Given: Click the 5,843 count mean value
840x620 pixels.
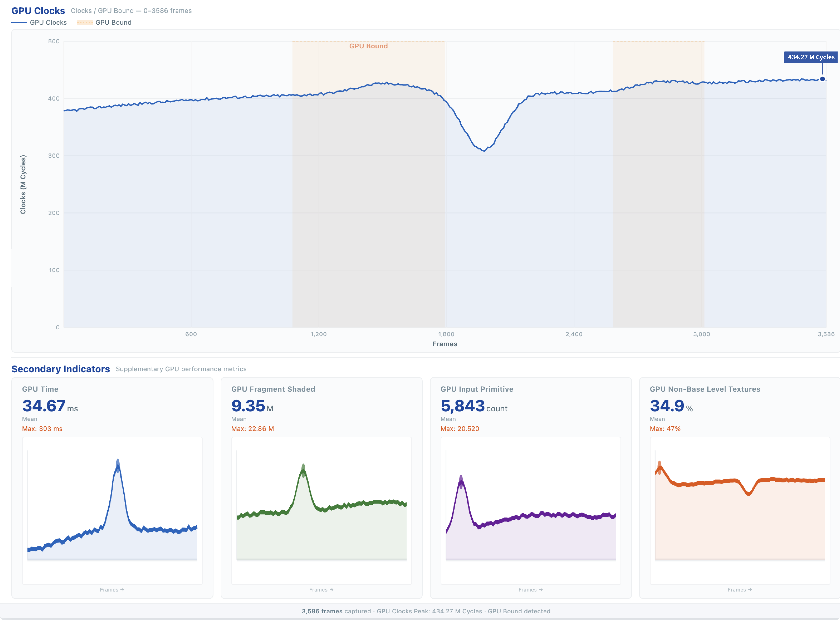Looking at the screenshot, I should point(474,406).
